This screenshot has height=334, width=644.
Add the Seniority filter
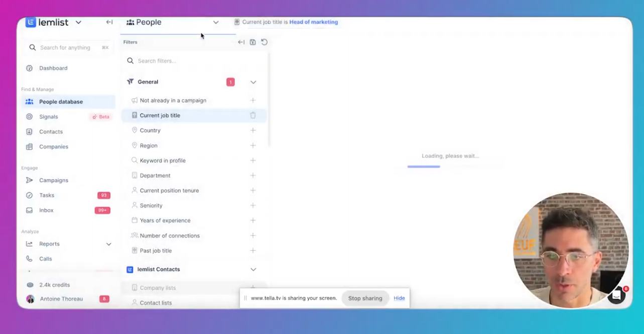tap(253, 206)
